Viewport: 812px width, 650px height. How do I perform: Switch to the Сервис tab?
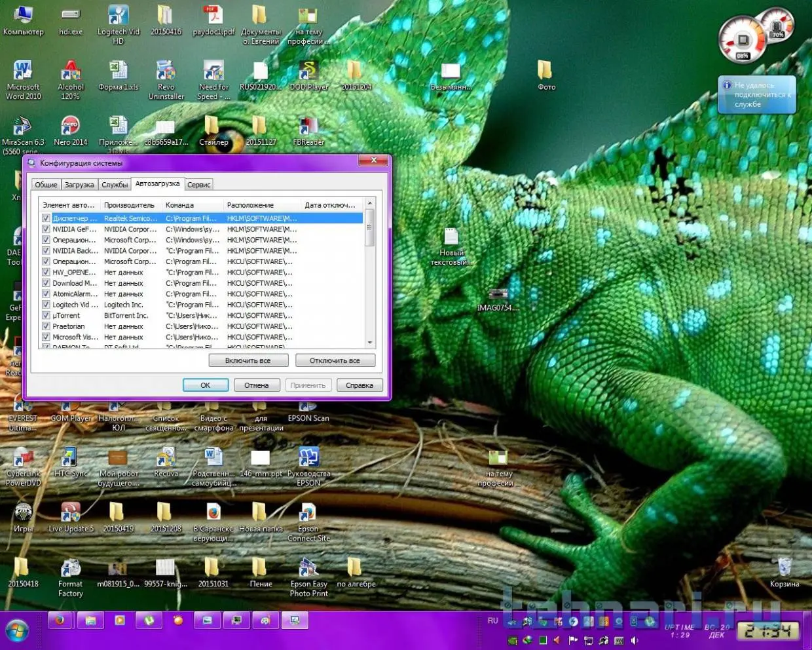(199, 185)
